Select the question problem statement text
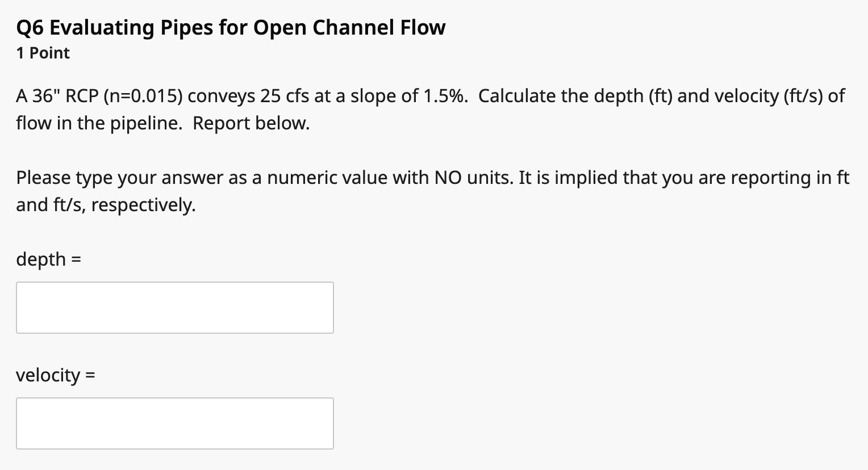The height and width of the screenshot is (470, 868). [x=398, y=108]
